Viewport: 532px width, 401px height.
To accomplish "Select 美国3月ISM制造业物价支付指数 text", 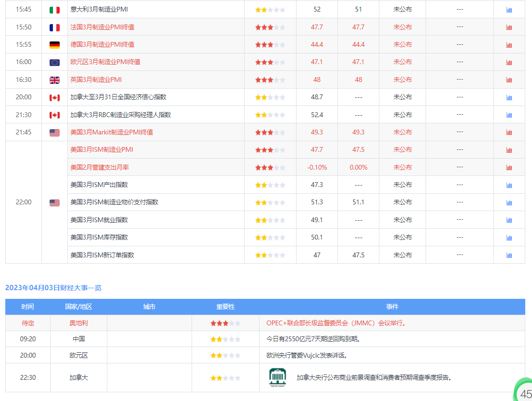I will click(114, 202).
